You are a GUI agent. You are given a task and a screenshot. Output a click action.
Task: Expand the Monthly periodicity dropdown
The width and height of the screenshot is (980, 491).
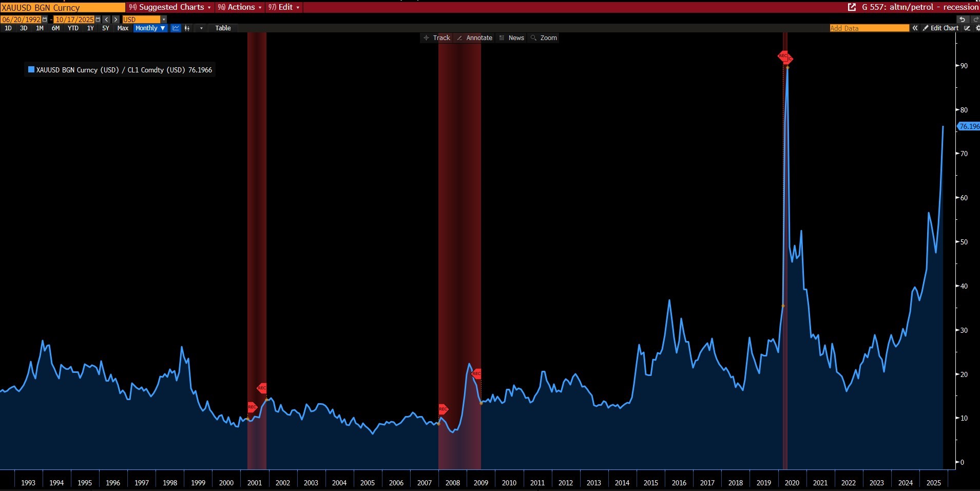coord(150,28)
